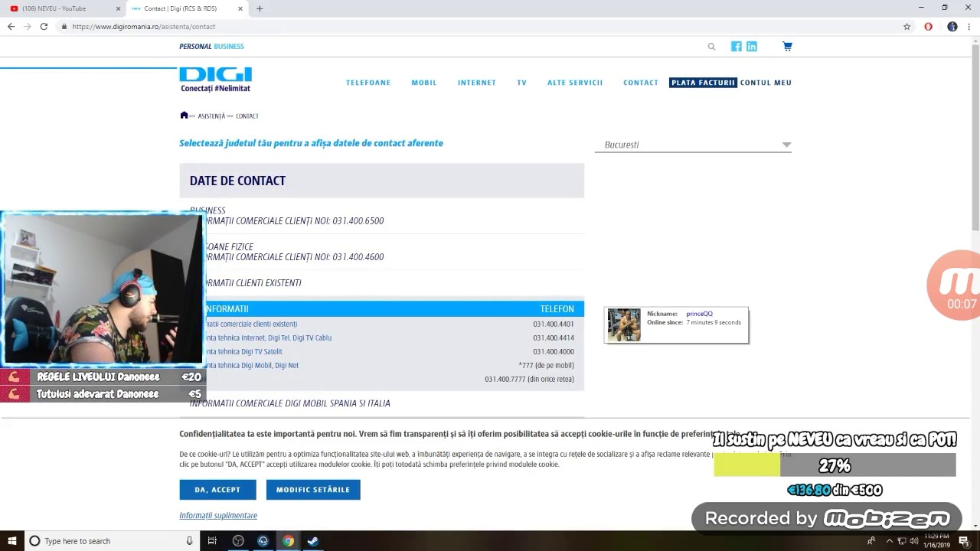Click the TELEFON column header

coord(557,309)
